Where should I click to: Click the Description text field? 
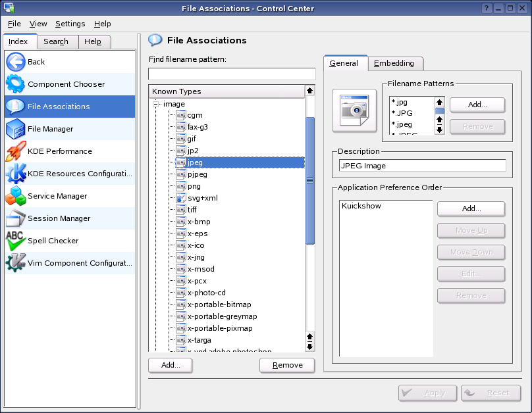(x=422, y=166)
